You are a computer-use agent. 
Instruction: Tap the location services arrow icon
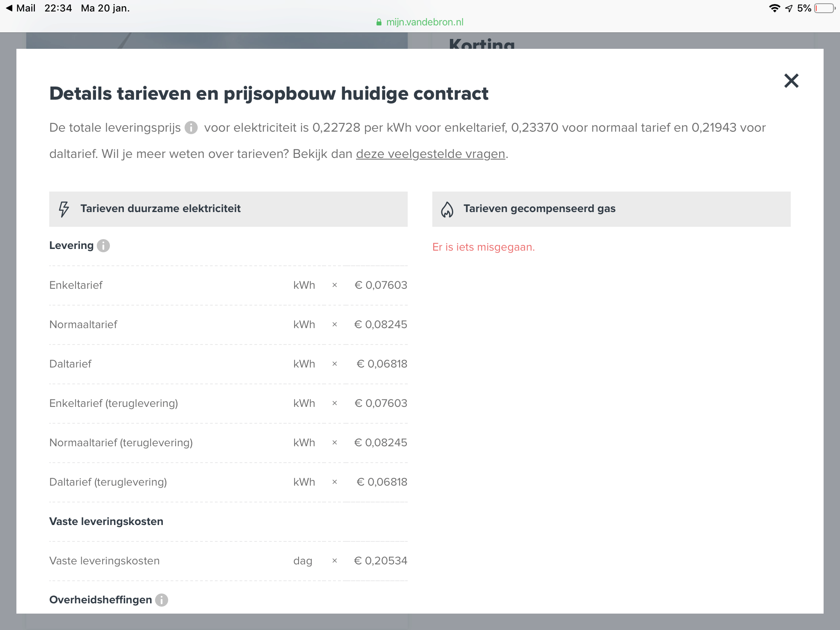(x=789, y=8)
